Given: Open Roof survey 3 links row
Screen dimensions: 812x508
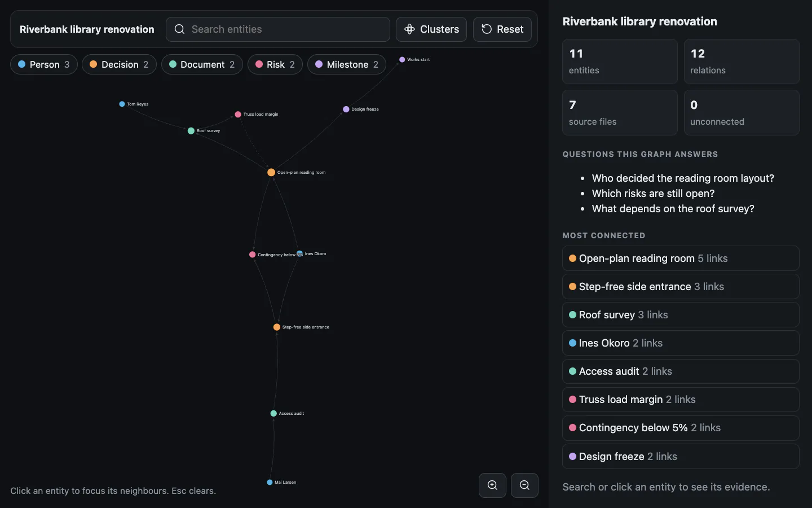Looking at the screenshot, I should point(681,315).
